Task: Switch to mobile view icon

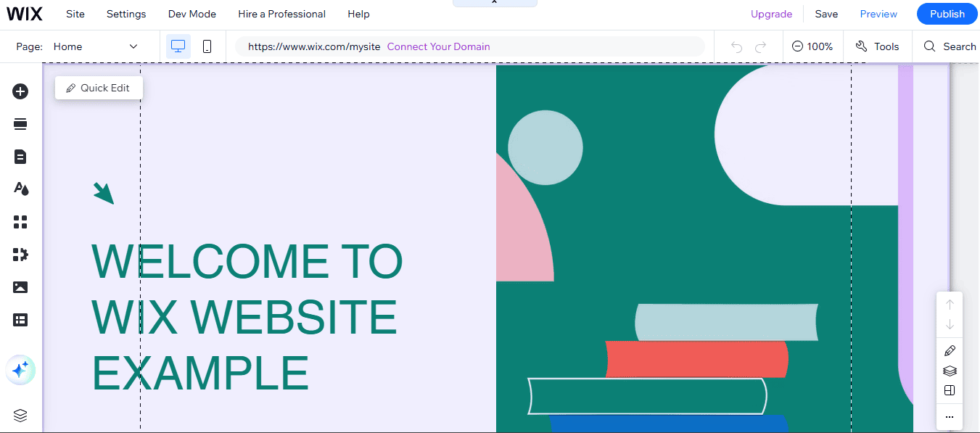Action: (207, 46)
